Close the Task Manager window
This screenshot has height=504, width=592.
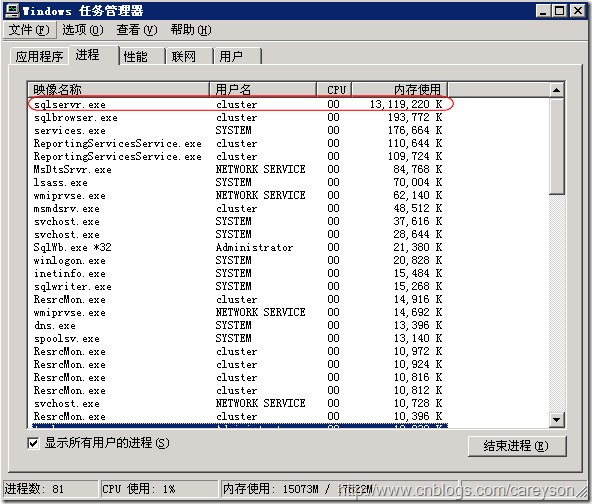578,11
